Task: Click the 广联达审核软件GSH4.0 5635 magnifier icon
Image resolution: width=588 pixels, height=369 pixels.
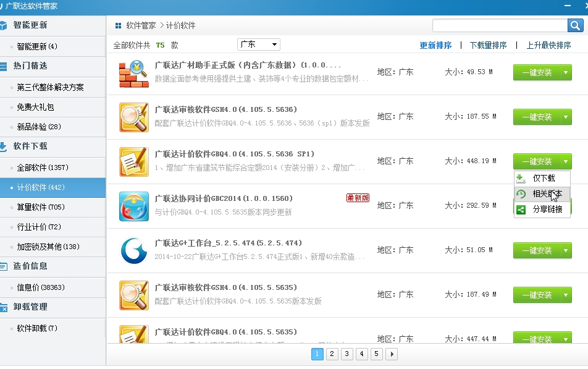Action: (134, 295)
